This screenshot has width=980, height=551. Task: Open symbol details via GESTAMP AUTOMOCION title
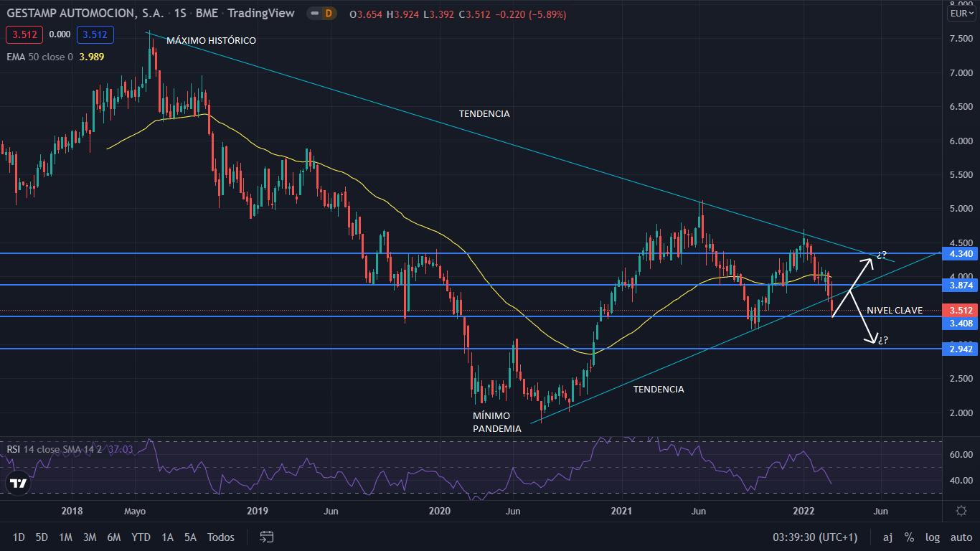79,13
